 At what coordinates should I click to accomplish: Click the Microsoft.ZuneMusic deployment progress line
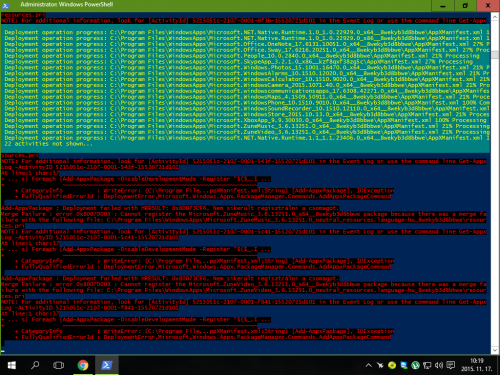click(247, 126)
